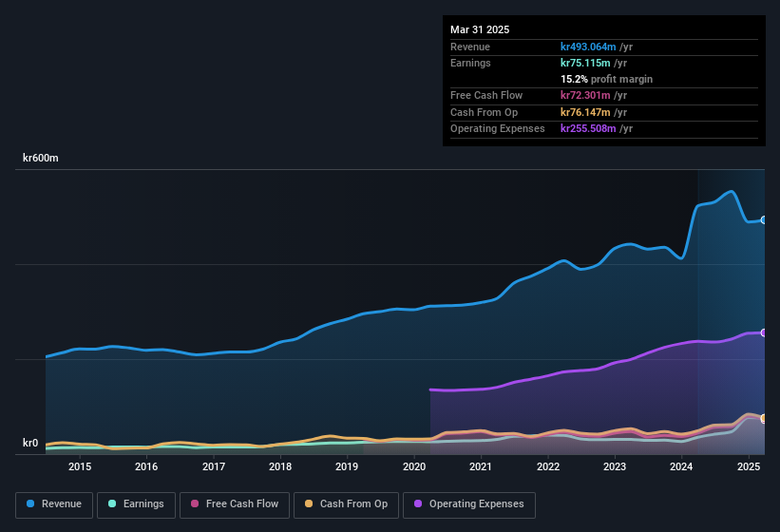Click the kr72.301m free cash flow value
The image size is (780, 532).
[585, 95]
